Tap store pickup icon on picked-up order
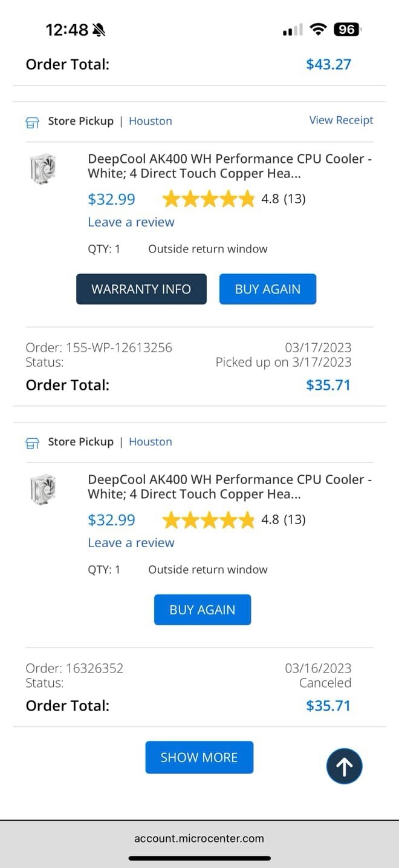399x868 pixels. coord(32,122)
